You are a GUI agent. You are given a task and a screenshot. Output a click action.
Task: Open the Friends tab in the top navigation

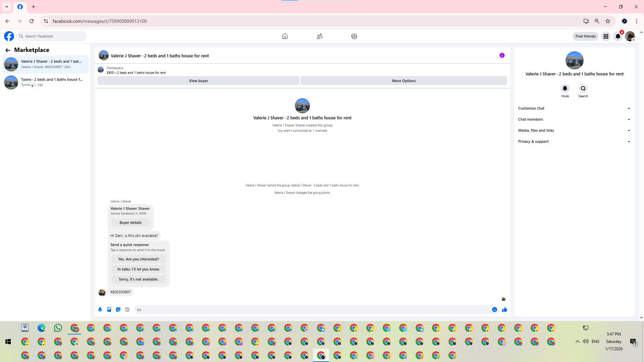[x=319, y=36]
